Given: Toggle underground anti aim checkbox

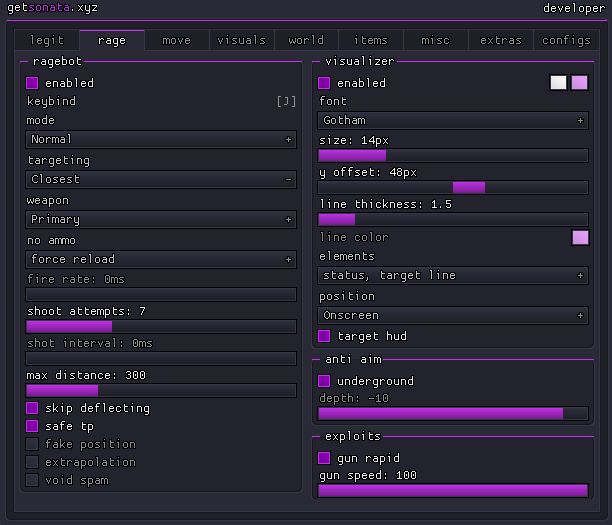Looking at the screenshot, I should (x=324, y=381).
